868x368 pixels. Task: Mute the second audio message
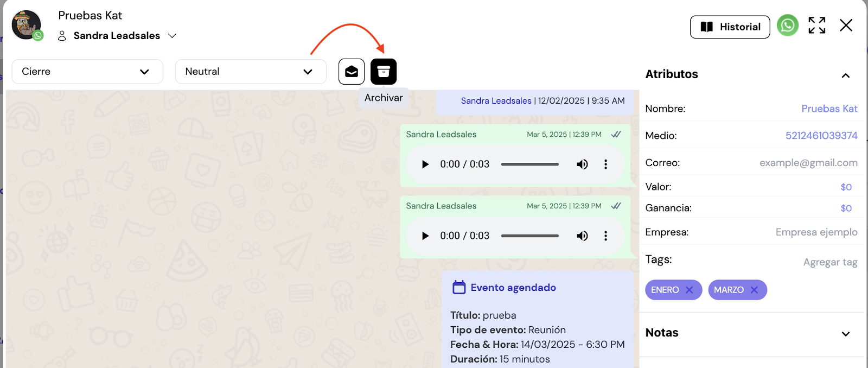click(x=582, y=236)
